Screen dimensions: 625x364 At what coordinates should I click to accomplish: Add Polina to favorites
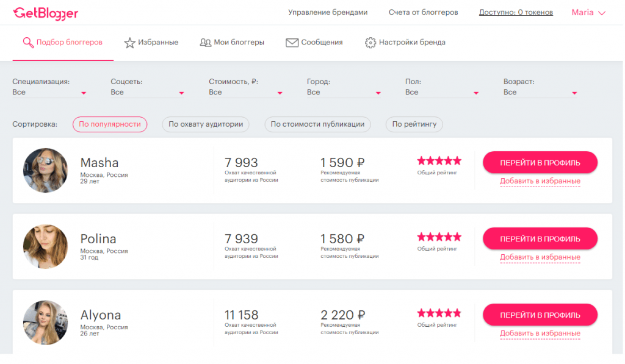click(540, 257)
